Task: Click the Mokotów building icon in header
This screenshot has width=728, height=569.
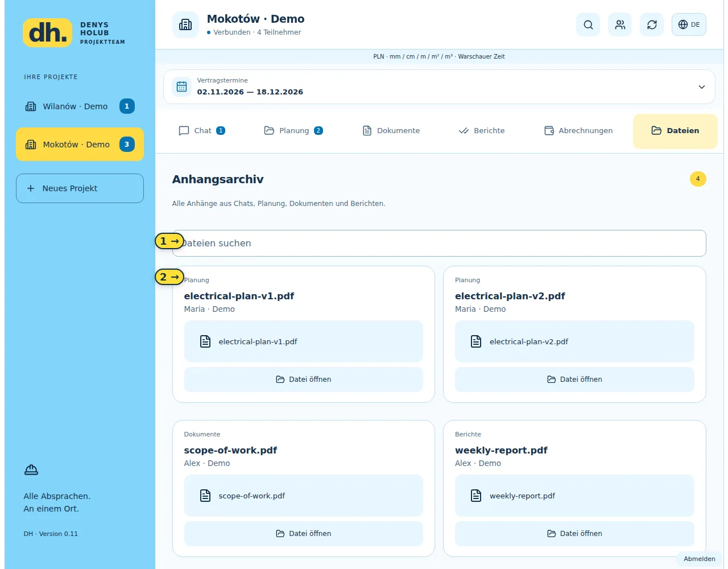Action: (x=185, y=24)
